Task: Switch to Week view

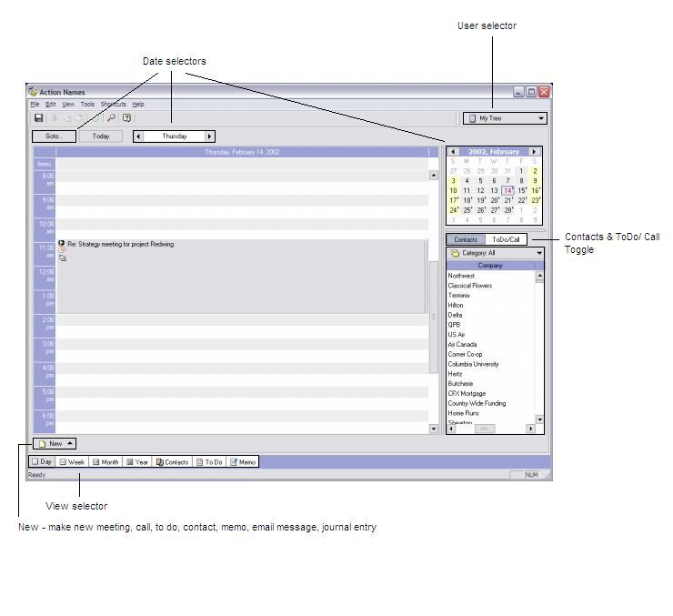Action: coord(72,462)
